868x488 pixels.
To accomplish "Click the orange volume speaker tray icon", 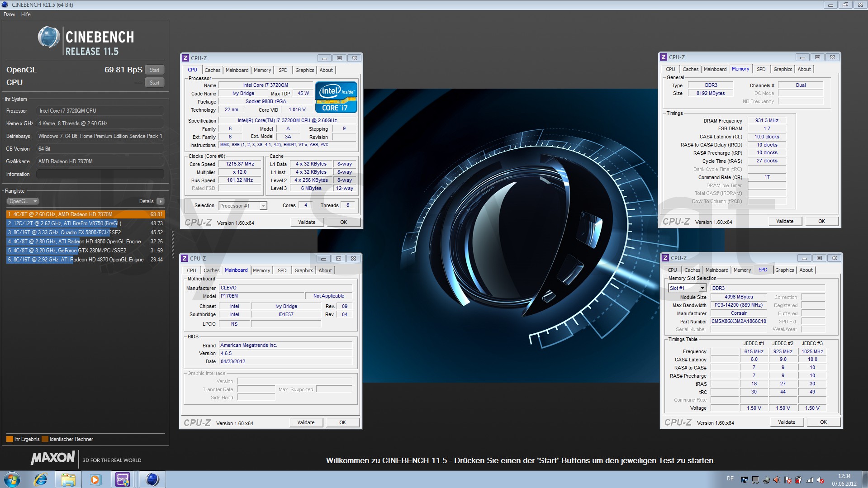I will pos(777,480).
